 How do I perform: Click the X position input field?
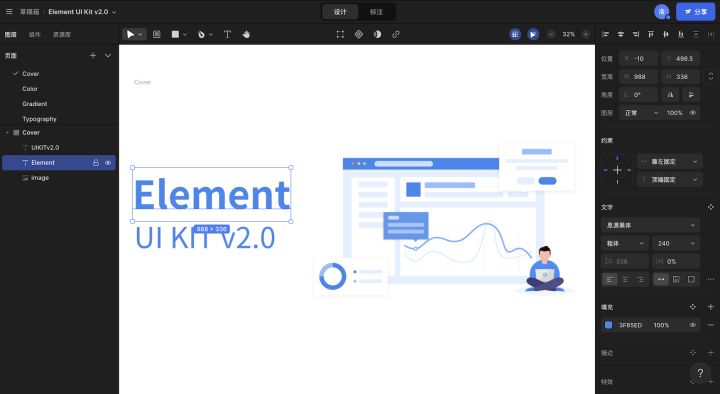[638, 59]
